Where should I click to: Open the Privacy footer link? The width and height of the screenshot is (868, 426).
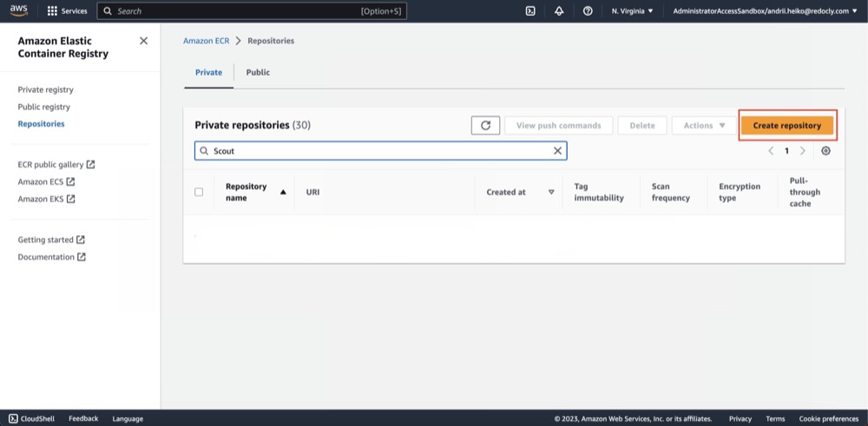[x=740, y=419]
